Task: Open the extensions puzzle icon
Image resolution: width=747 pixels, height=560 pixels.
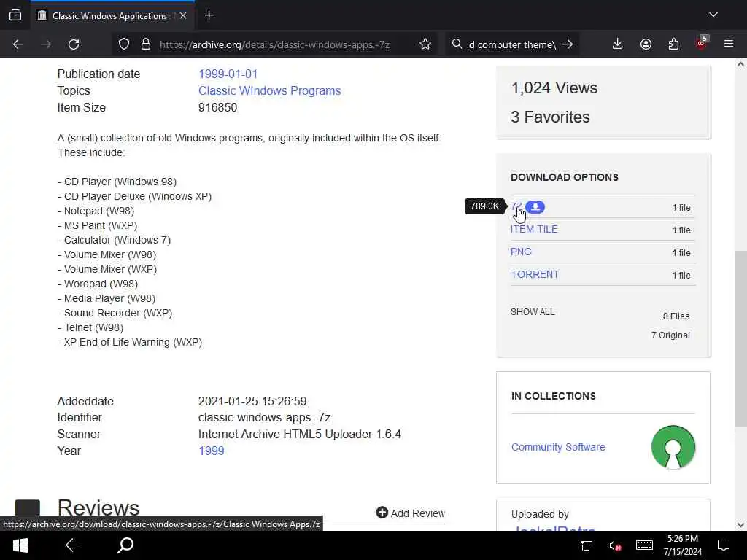Action: 673,44
